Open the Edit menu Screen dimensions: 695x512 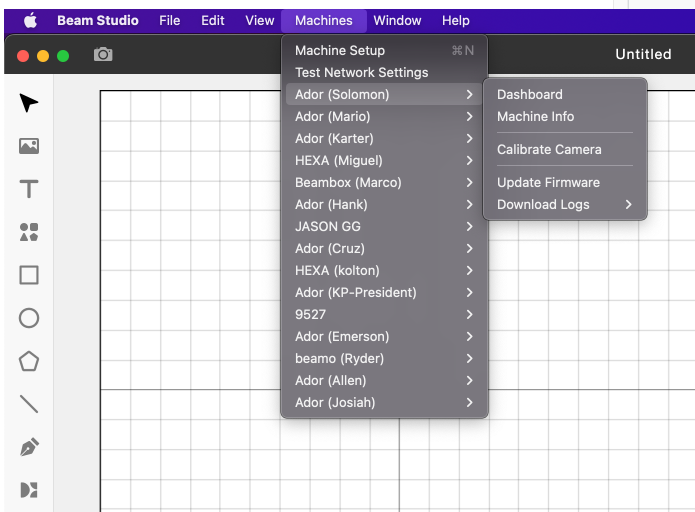[212, 20]
